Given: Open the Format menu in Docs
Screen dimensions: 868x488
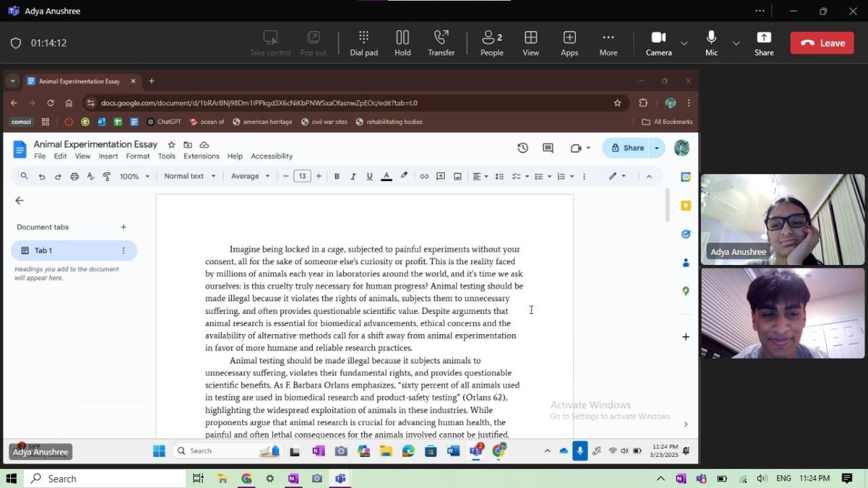Looking at the screenshot, I should (x=138, y=156).
